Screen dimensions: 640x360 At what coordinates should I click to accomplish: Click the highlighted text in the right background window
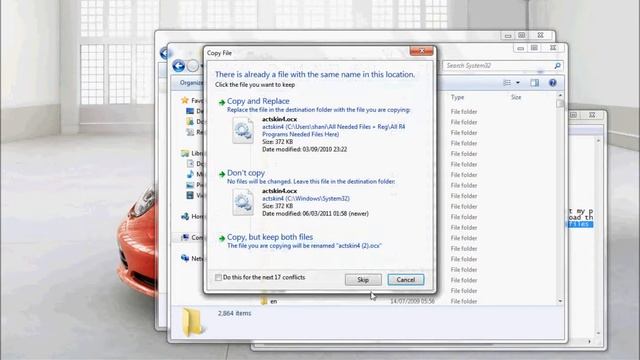580,224
